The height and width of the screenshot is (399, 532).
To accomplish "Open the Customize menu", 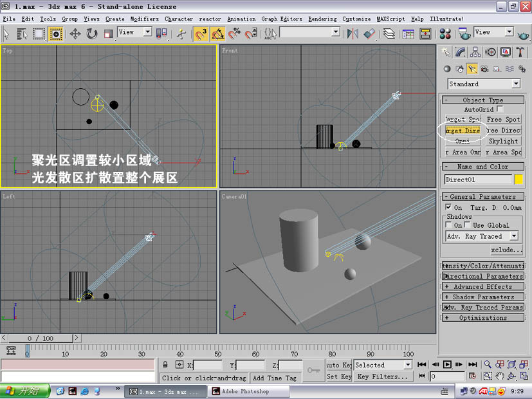I will coord(356,19).
